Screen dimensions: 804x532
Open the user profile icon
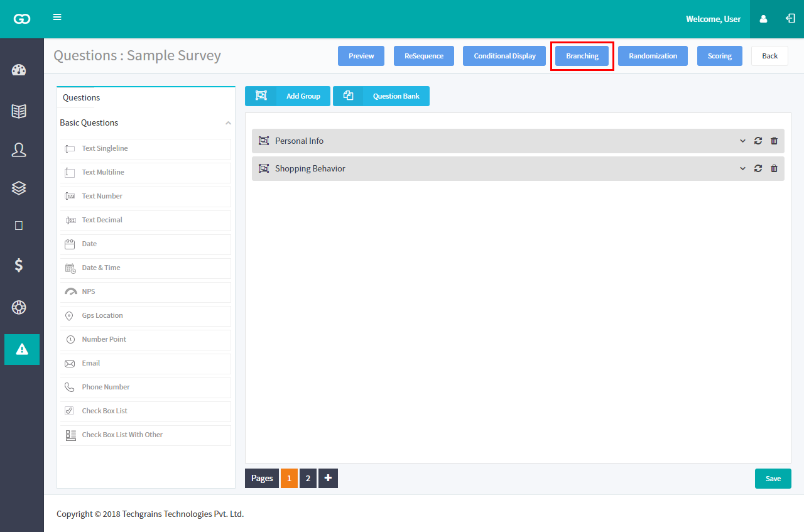pos(763,19)
